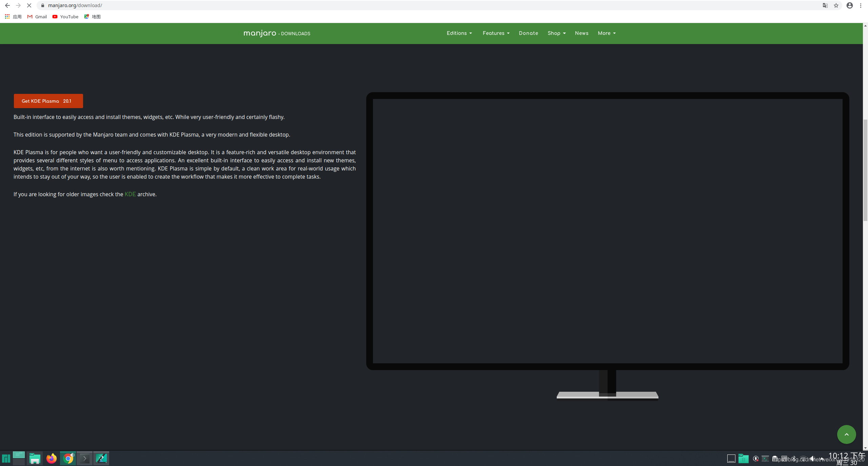Bookmark this page with star icon
Image resolution: width=868 pixels, height=466 pixels.
coord(836,5)
